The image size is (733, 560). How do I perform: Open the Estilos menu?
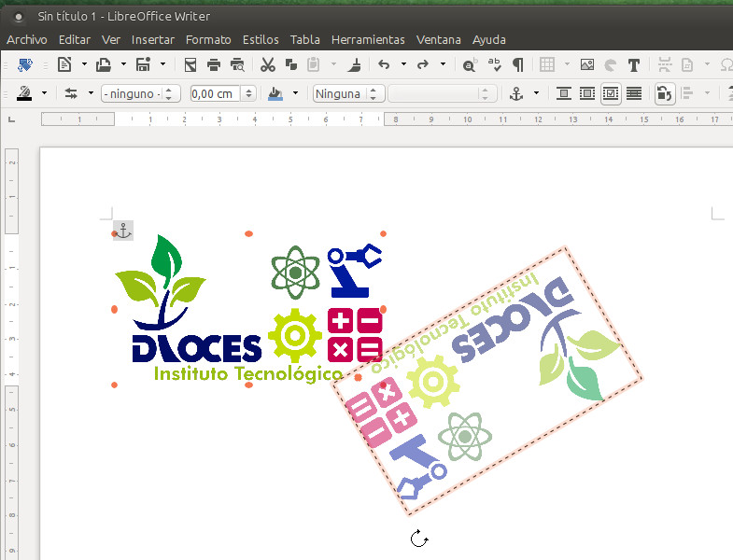(x=261, y=40)
